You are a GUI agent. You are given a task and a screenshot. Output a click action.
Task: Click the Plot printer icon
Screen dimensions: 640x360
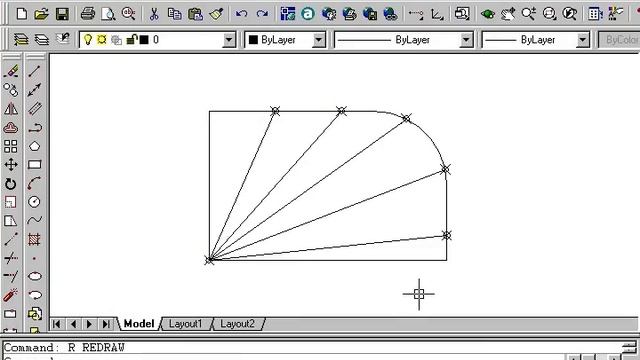click(x=87, y=14)
